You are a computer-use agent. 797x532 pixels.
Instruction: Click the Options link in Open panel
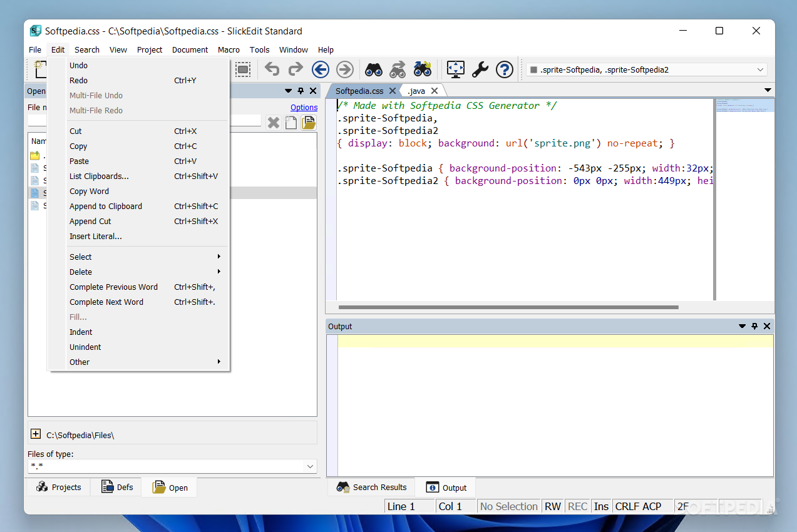point(304,108)
